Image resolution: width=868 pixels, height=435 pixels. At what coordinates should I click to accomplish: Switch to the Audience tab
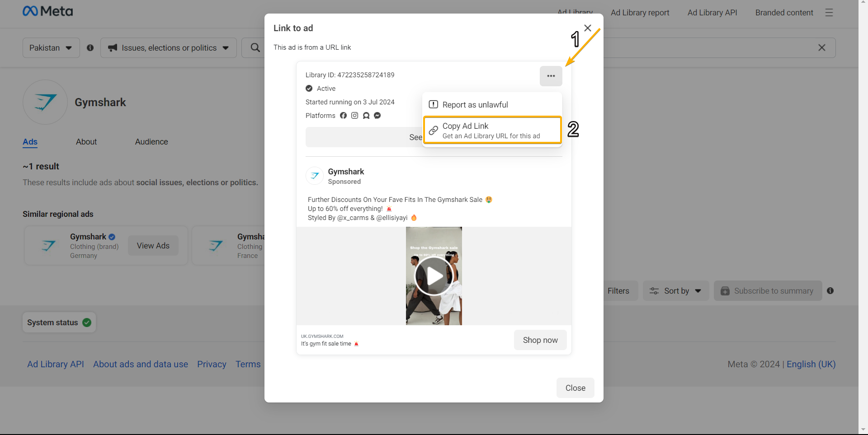pos(151,142)
